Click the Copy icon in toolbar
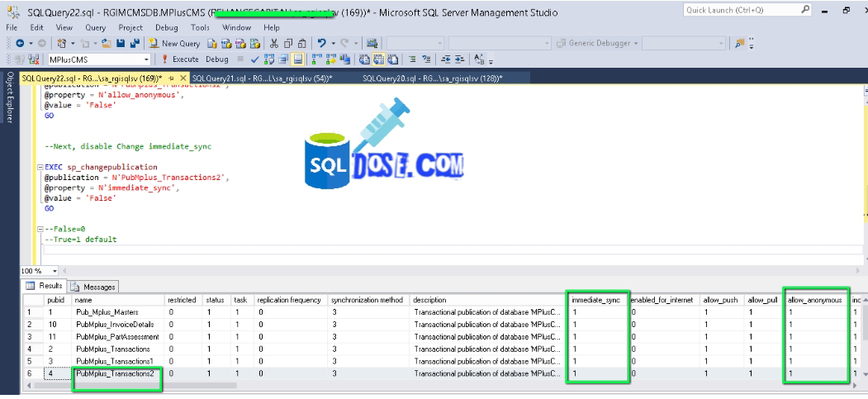 point(288,43)
